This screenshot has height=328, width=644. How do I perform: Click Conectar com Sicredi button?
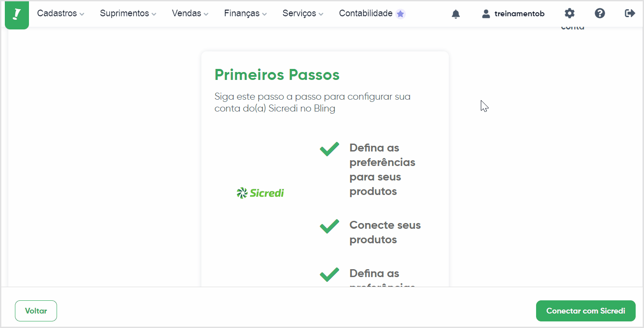[586, 311]
